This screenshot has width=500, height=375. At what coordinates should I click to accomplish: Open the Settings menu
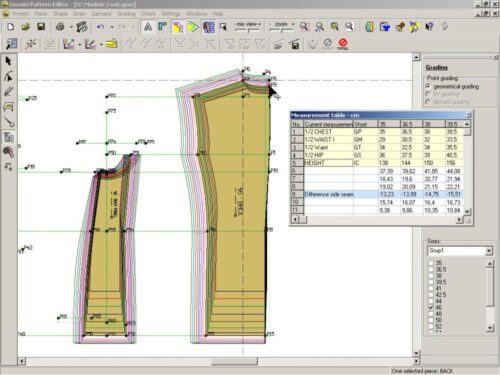point(170,14)
